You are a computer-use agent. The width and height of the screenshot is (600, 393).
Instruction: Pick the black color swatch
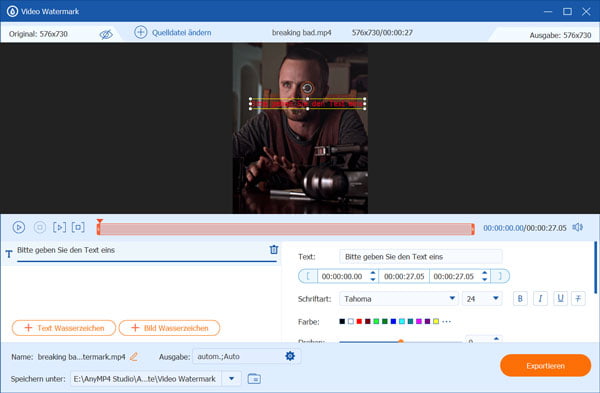coord(342,321)
